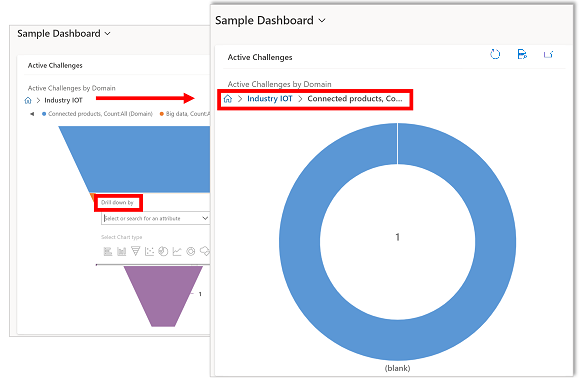Open the right Sample Dashboard dropdown chevron
Screen dimensions: 581x378
click(322, 21)
